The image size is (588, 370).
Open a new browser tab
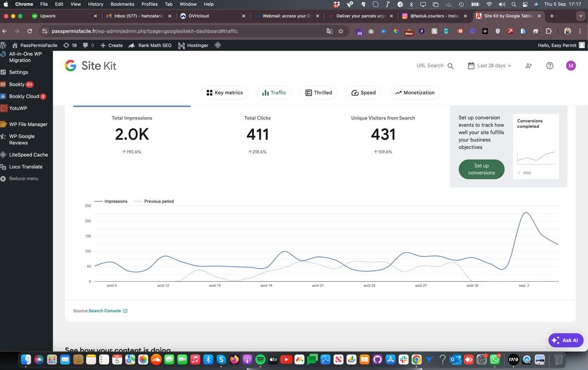point(552,16)
